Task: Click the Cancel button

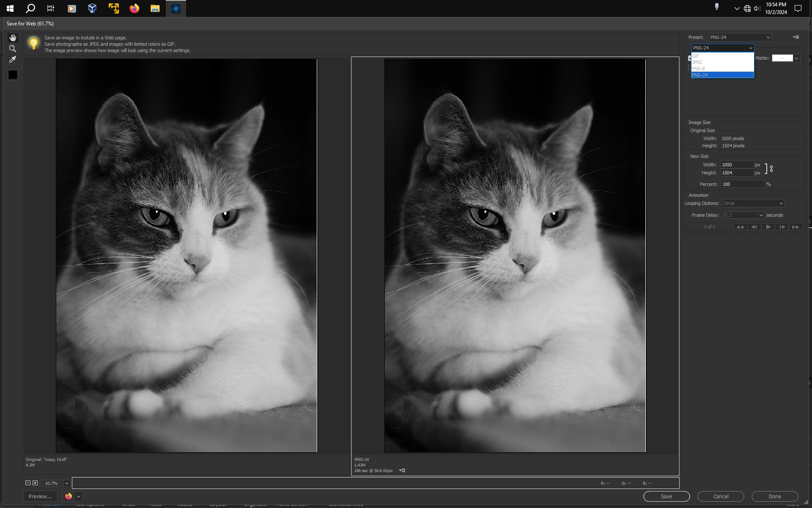Action: tap(720, 496)
